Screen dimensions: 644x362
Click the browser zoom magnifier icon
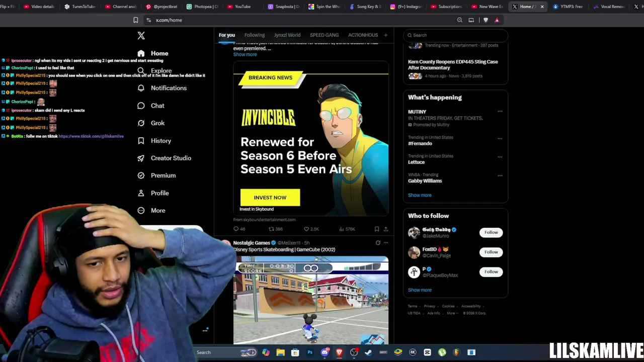(x=459, y=20)
